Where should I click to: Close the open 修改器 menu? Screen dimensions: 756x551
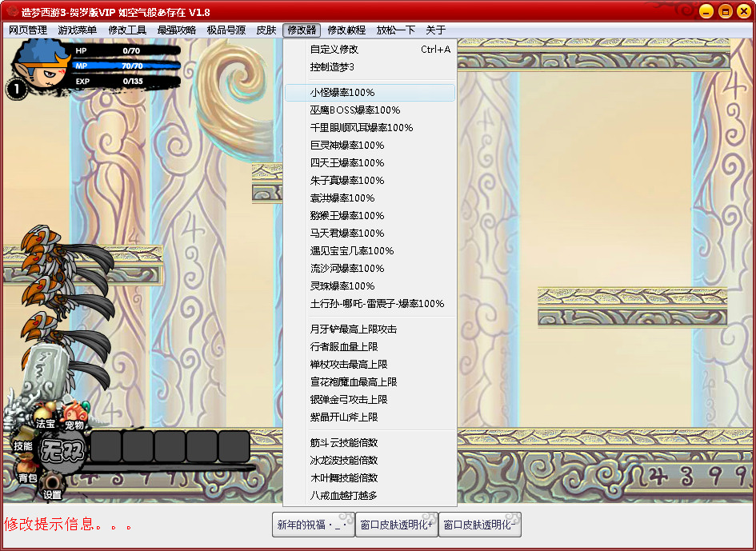[302, 30]
